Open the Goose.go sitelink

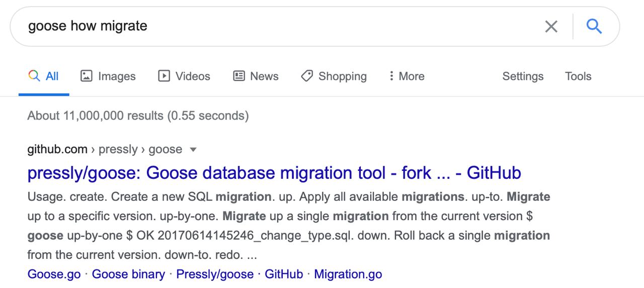coord(53,274)
